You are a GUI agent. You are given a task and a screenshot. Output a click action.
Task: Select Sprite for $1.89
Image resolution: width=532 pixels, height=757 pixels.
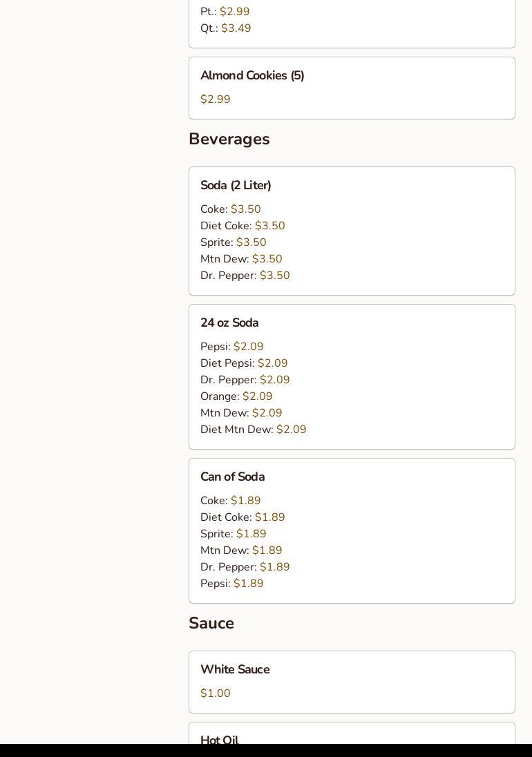click(233, 534)
